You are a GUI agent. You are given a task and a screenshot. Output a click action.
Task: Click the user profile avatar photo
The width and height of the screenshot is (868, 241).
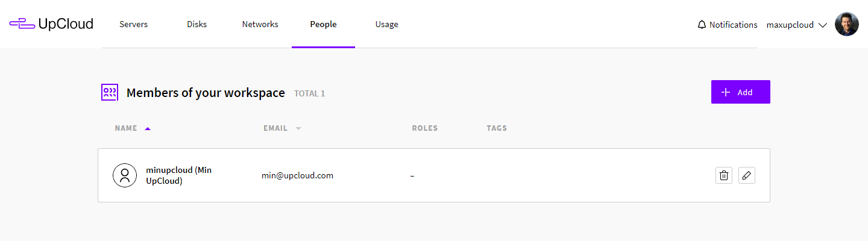pyautogui.click(x=846, y=24)
